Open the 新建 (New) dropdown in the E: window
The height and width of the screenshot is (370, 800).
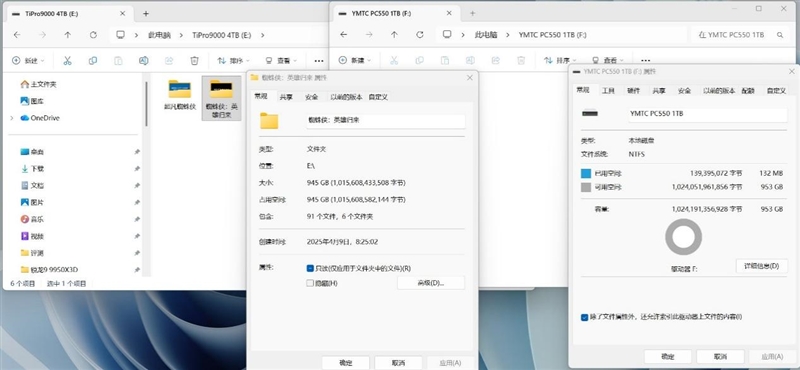(x=28, y=61)
